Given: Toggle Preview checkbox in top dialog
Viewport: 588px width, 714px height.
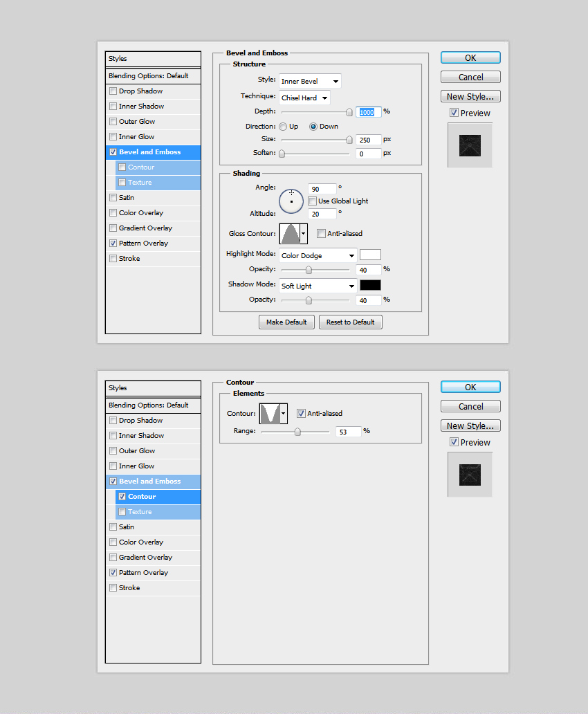Looking at the screenshot, I should pos(454,113).
